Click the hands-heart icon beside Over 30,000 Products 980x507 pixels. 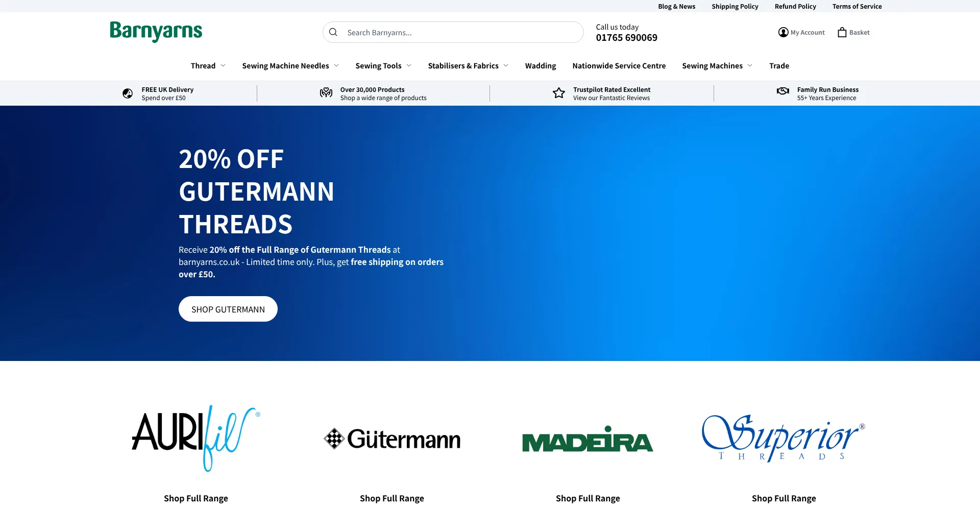click(x=326, y=93)
